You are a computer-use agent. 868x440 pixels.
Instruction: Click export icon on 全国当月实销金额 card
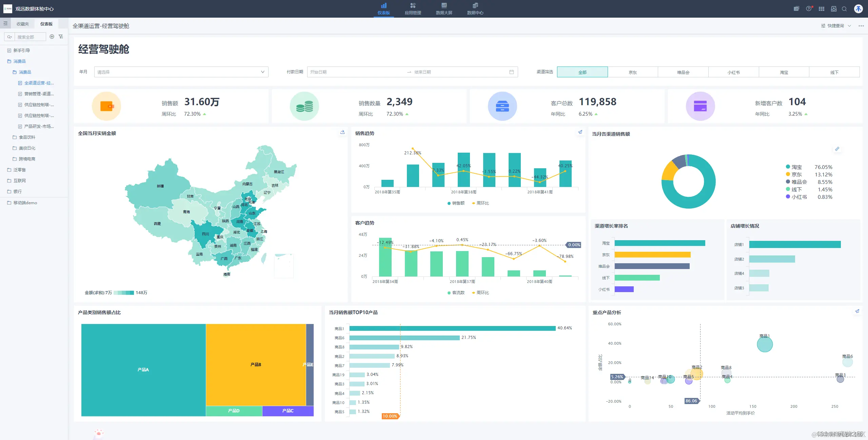[x=342, y=132]
